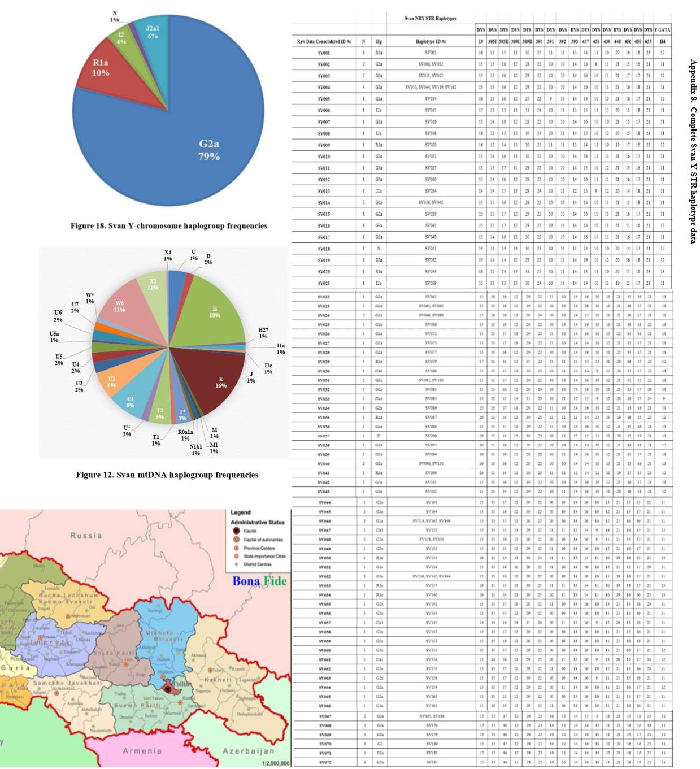This screenshot has width=700, height=769.
Task: Click the D 2% label on the mtDNA pie
Action: click(208, 259)
